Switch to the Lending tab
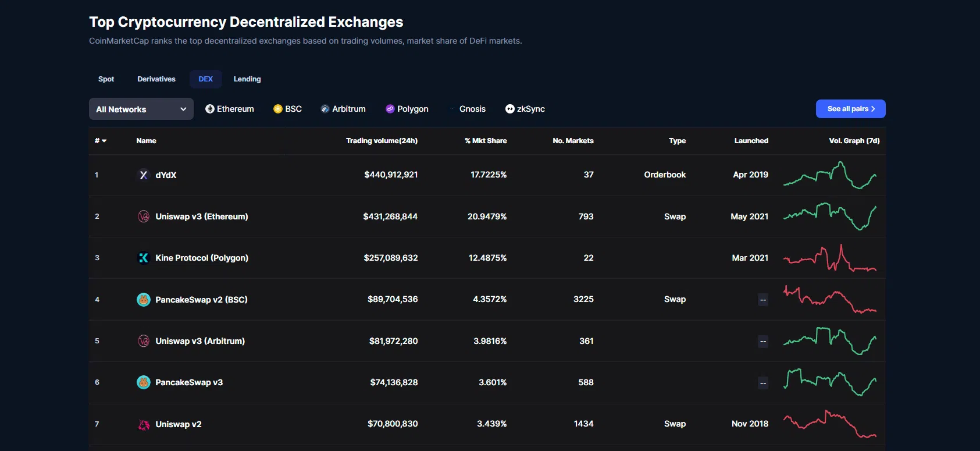Image resolution: width=980 pixels, height=451 pixels. [x=247, y=79]
